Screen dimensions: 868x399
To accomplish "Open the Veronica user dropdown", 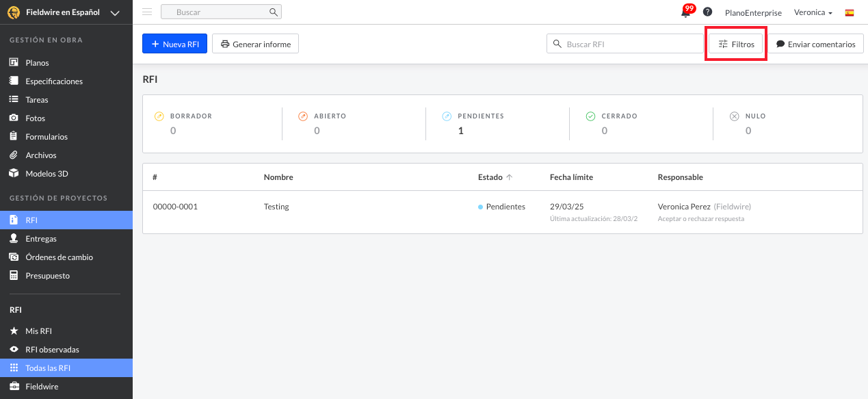I will click(813, 12).
